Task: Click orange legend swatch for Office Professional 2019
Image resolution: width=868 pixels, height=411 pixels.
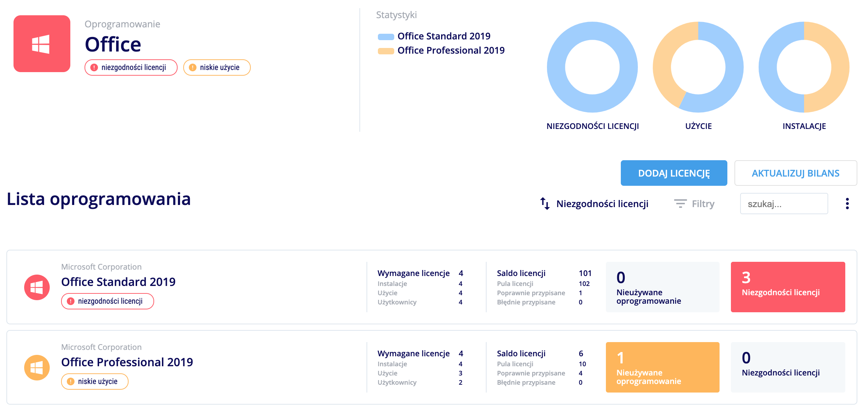Action: (386, 51)
